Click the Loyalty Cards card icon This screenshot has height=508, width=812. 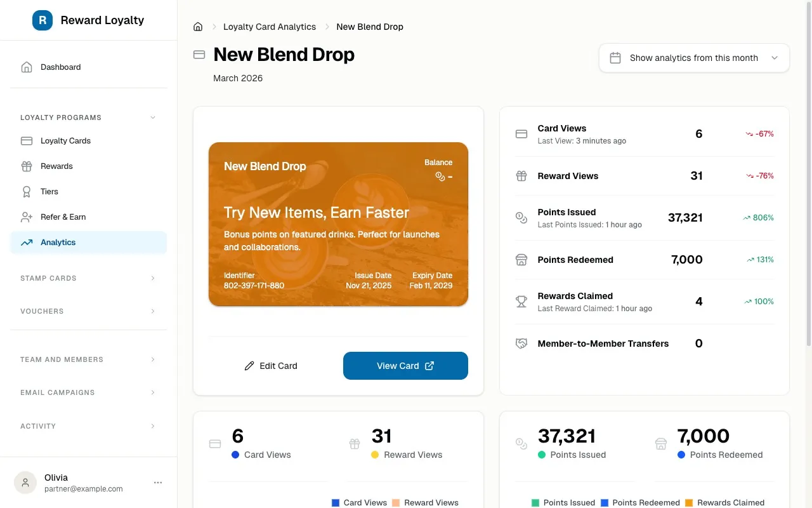26,140
